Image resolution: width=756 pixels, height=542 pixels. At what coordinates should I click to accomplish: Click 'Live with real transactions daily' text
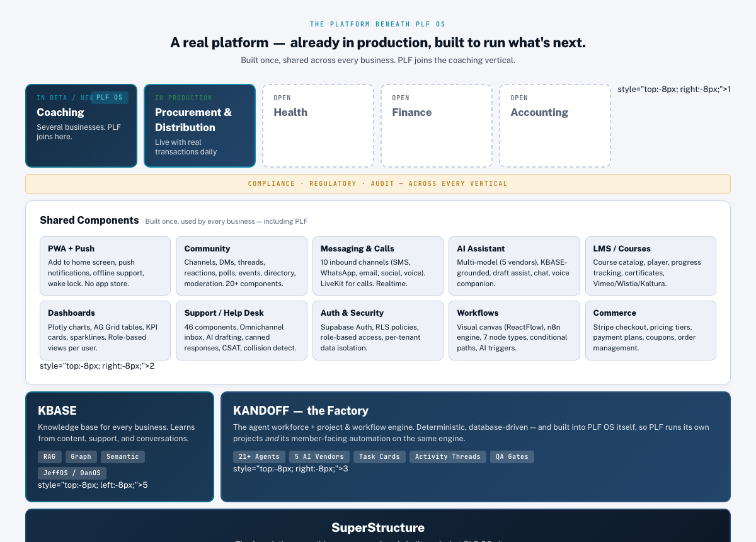(x=186, y=147)
